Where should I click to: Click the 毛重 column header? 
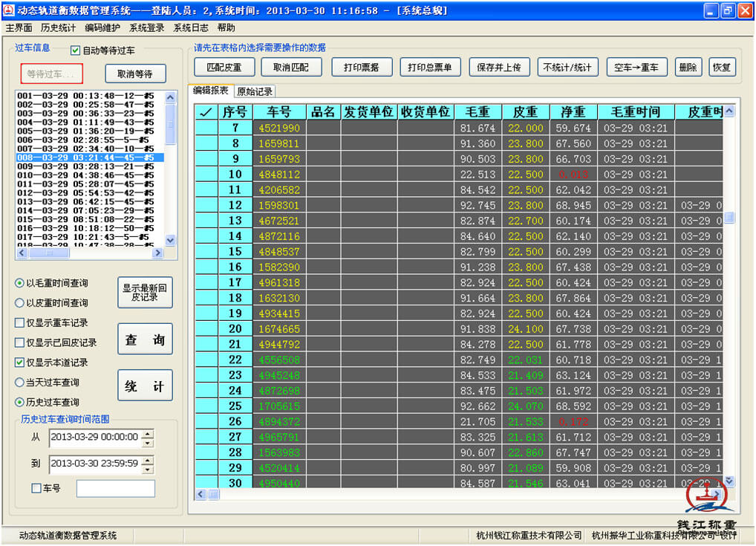pyautogui.click(x=478, y=112)
